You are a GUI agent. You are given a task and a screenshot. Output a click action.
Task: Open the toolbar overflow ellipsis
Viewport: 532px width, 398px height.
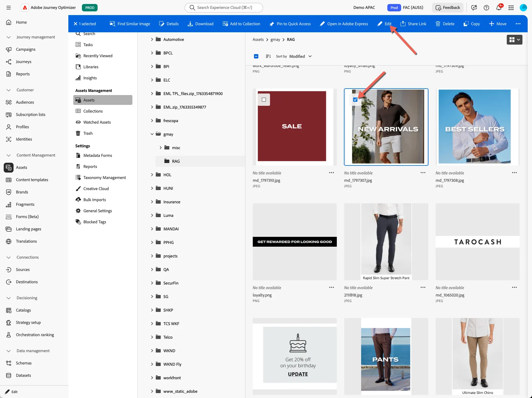click(518, 24)
